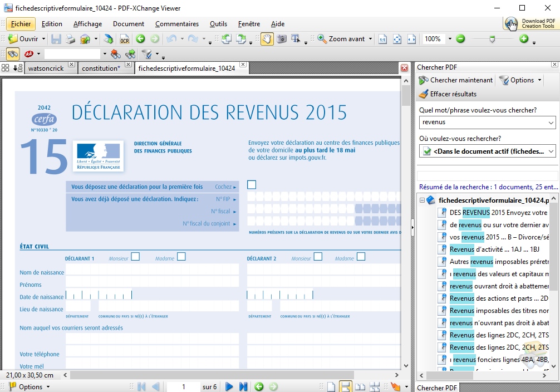560x392 pixels.
Task: Tick the Madame checkbox for Déclarant 2
Action: (x=361, y=257)
